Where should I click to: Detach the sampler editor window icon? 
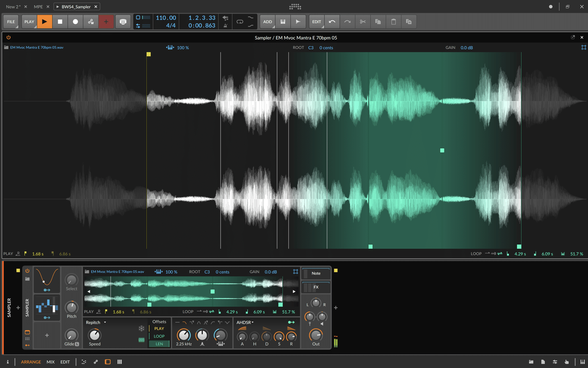point(573,37)
